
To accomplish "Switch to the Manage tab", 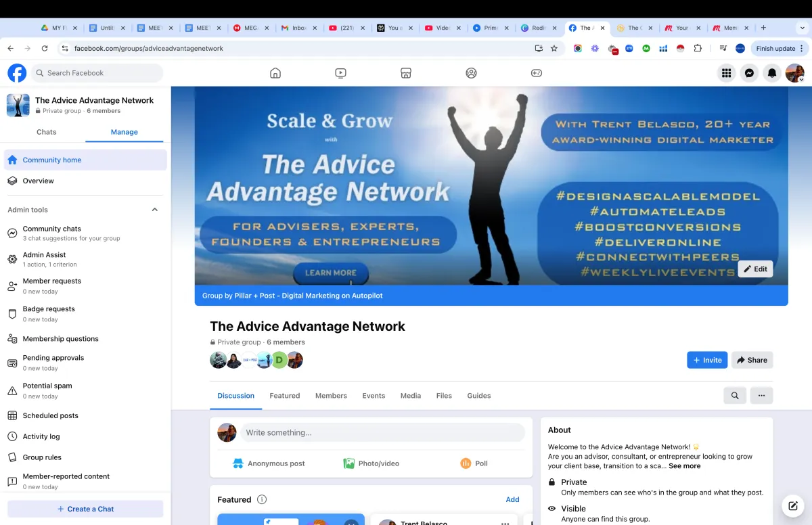I will (x=124, y=132).
